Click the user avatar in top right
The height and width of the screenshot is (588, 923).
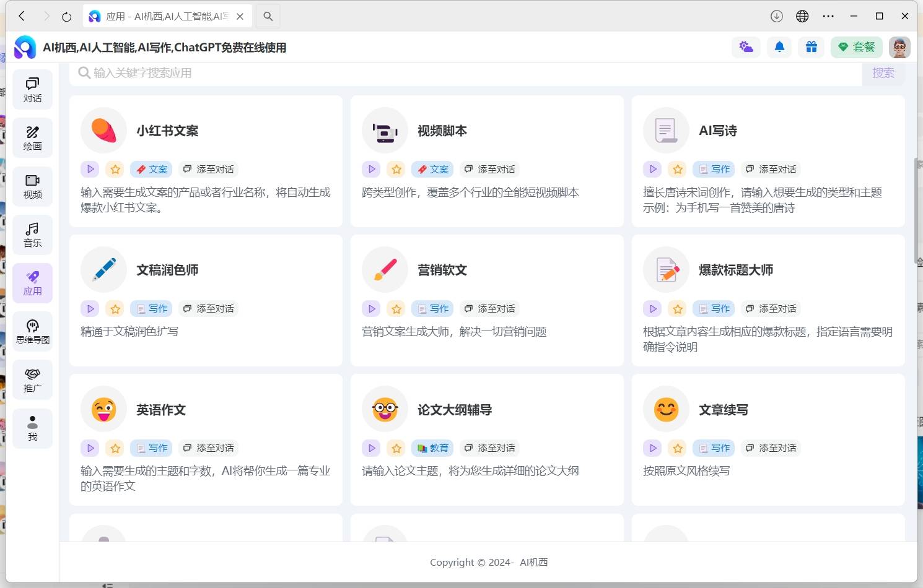pos(899,47)
